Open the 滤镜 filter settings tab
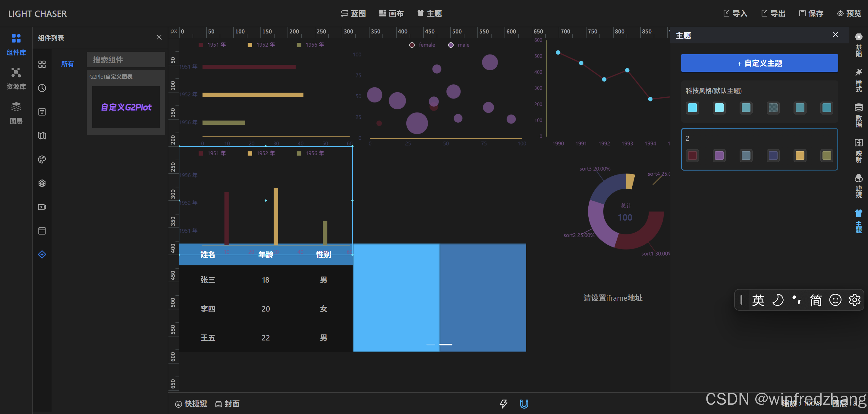Image resolution: width=868 pixels, height=414 pixels. click(x=858, y=186)
